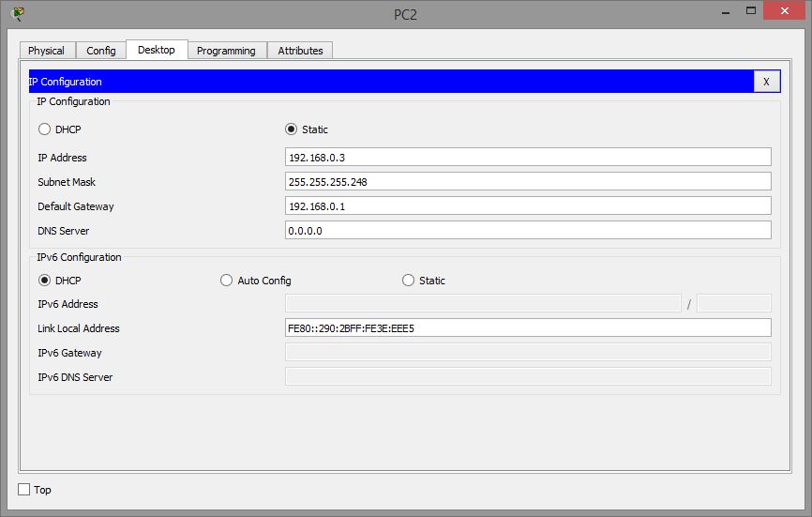Viewport: 812px width, 517px height.
Task: Click the IPv6 prefix length field
Action: tap(734, 303)
